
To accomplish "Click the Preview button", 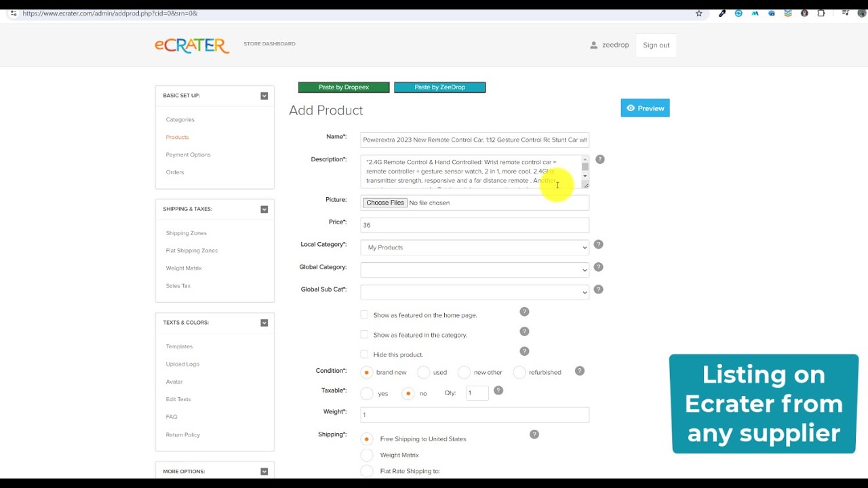I will point(645,108).
